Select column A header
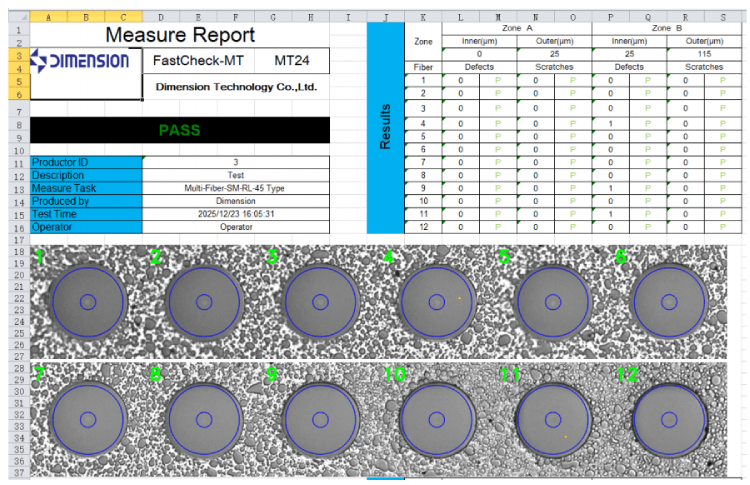The height and width of the screenshot is (485, 750). (x=49, y=17)
